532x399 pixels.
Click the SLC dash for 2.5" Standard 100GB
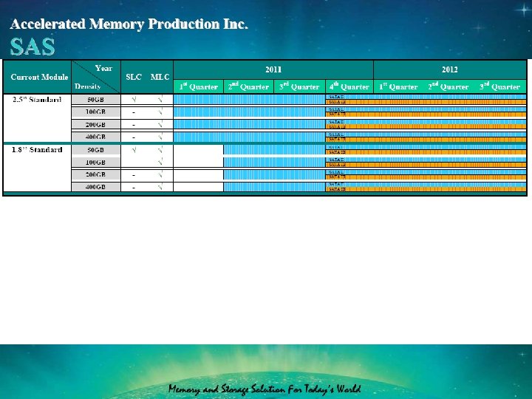pos(134,112)
